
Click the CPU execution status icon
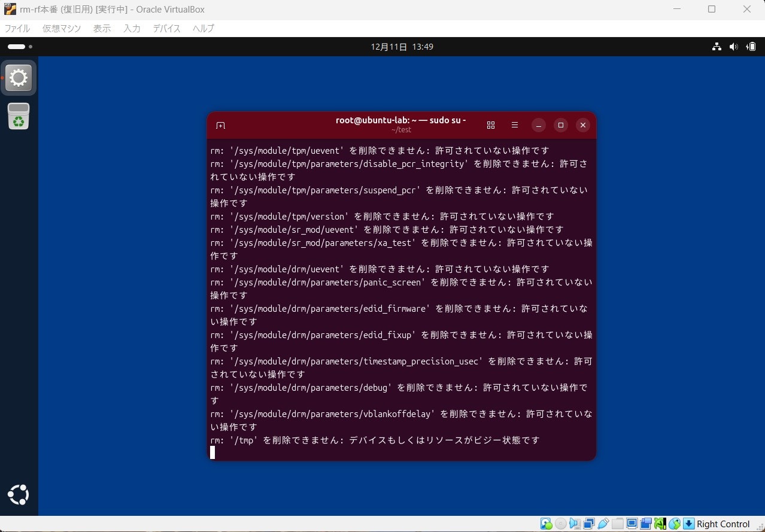pyautogui.click(x=660, y=524)
